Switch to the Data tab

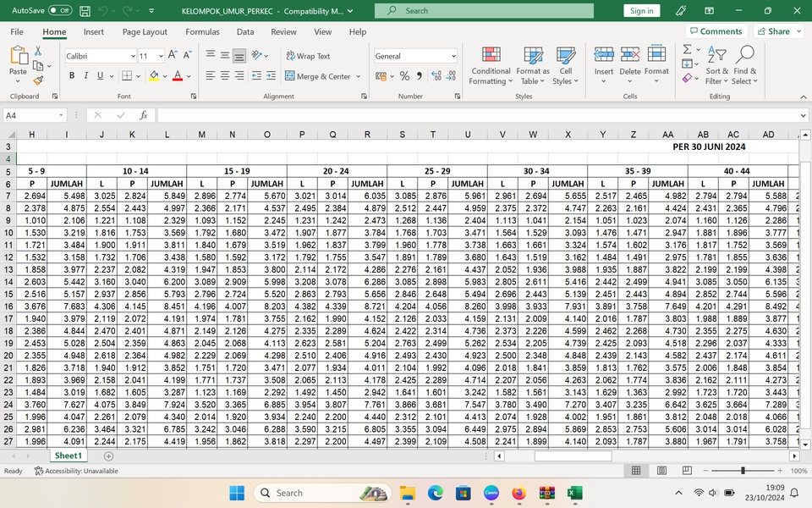pyautogui.click(x=245, y=31)
